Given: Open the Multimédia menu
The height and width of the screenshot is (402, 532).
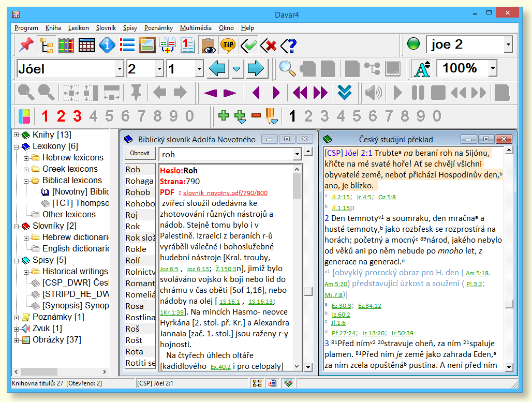Looking at the screenshot, I should coord(196,28).
